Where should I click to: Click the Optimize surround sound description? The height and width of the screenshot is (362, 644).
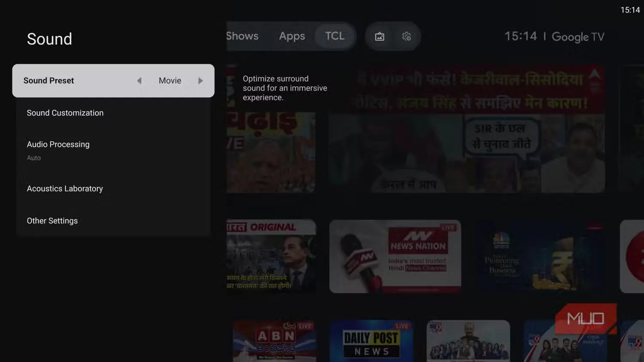[285, 88]
